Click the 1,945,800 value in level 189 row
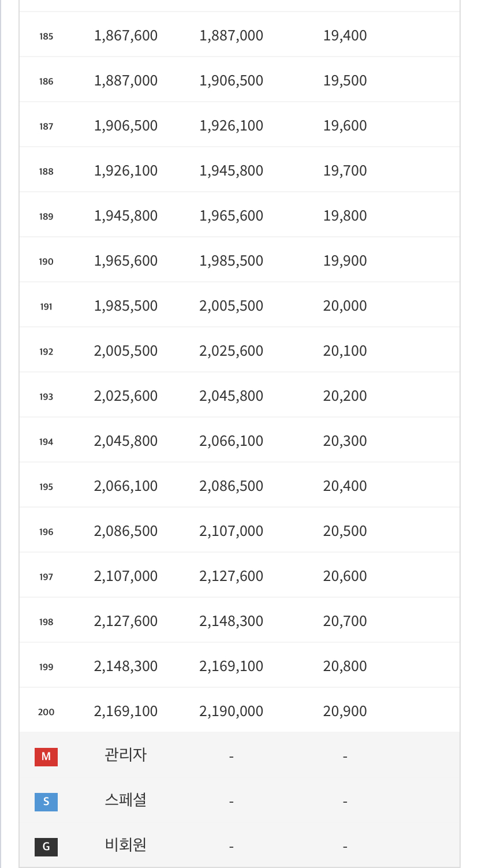Image resolution: width=478 pixels, height=868 pixels. [126, 215]
